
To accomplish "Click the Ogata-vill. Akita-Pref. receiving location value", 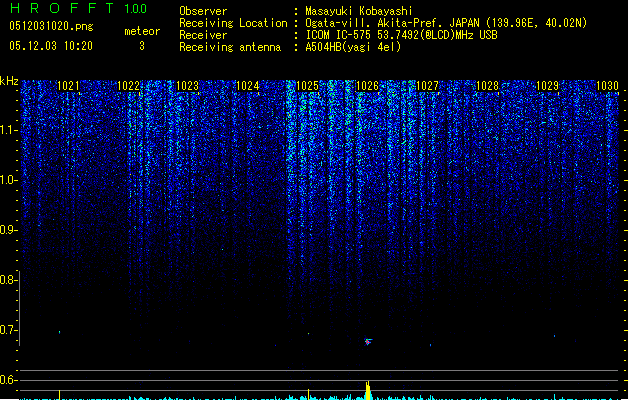I will (x=446, y=23).
